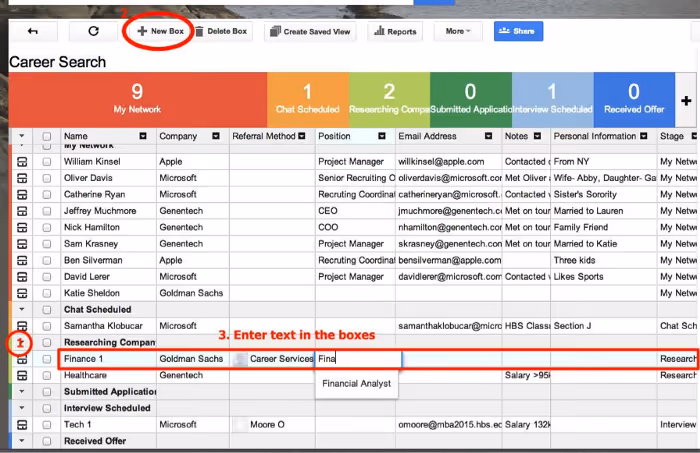Open the Company column dropdown arrow
The image size is (700, 453).
coord(216,136)
